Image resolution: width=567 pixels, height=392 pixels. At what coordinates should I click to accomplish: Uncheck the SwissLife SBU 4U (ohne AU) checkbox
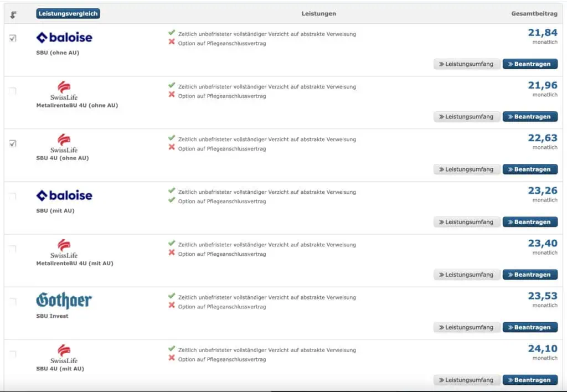tap(13, 143)
